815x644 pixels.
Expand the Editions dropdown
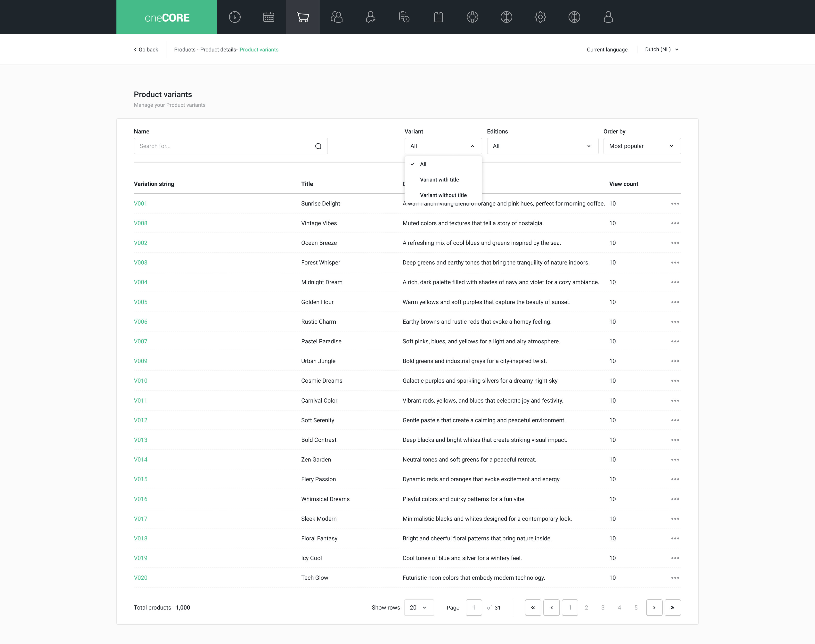coord(542,146)
